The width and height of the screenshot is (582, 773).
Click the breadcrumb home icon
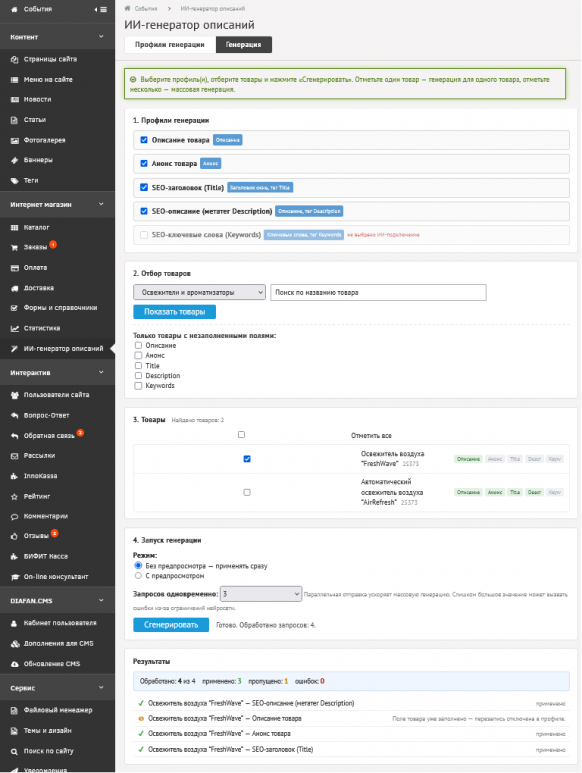point(128,8)
